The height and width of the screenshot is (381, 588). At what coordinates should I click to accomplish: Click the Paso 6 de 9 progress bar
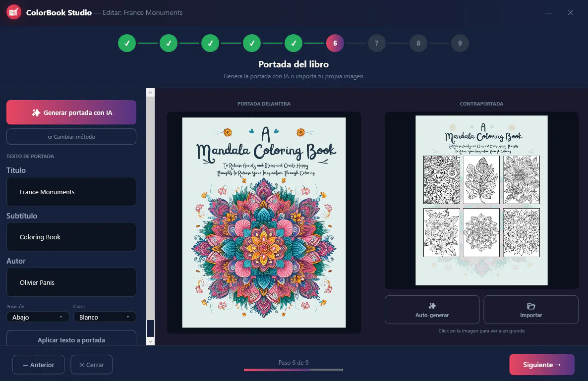click(293, 370)
